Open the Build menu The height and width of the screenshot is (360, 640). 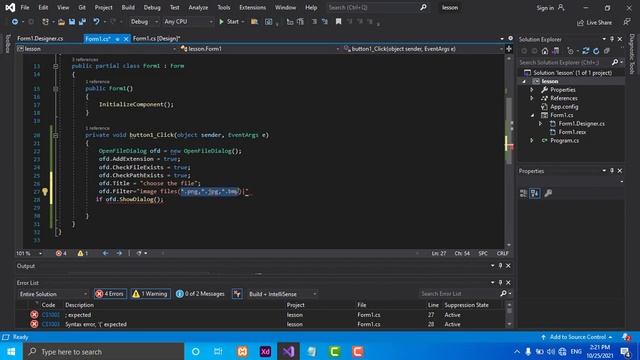[x=128, y=8]
